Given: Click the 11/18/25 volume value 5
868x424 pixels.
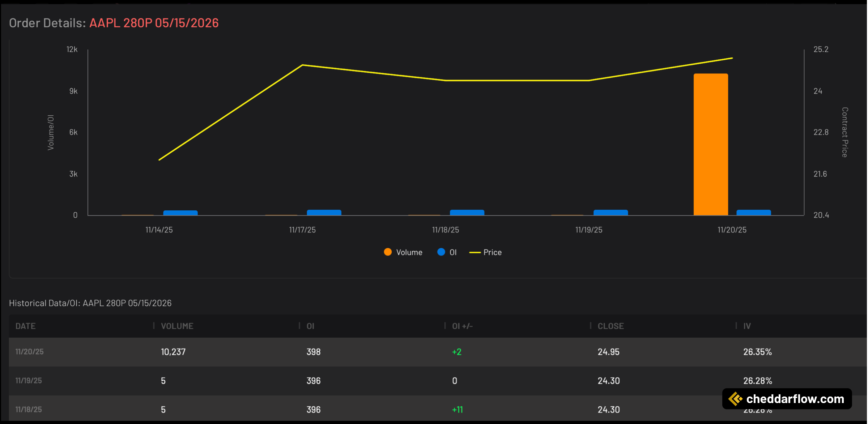Looking at the screenshot, I should [163, 410].
